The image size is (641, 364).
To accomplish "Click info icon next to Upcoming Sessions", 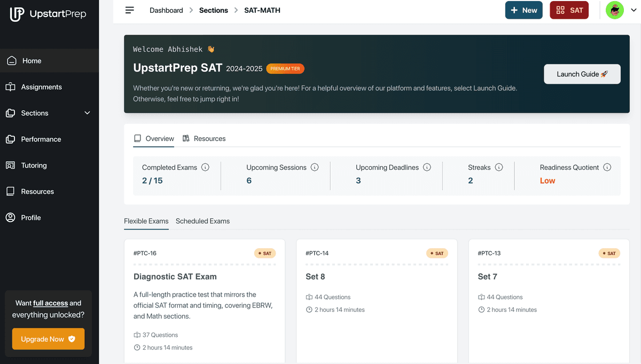I will [315, 167].
